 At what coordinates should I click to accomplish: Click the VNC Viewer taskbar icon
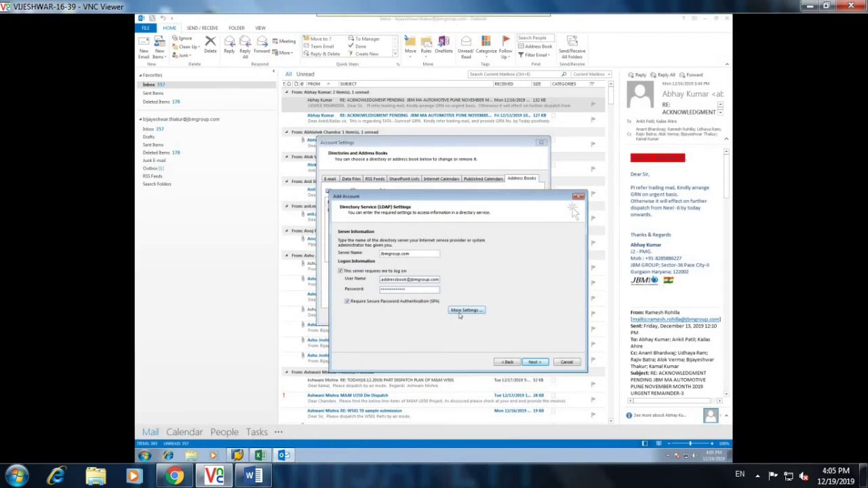pyautogui.click(x=214, y=476)
